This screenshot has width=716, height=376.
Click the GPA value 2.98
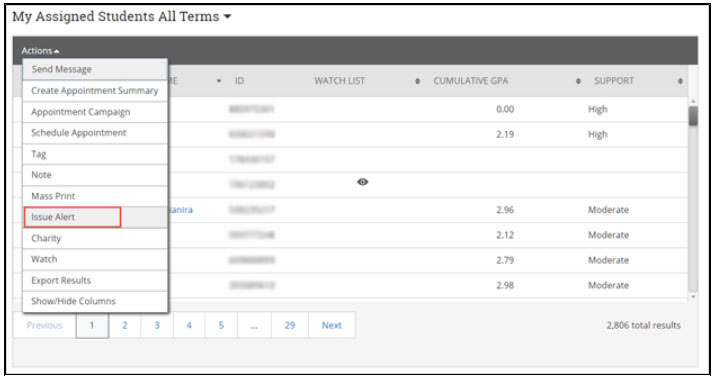point(505,285)
